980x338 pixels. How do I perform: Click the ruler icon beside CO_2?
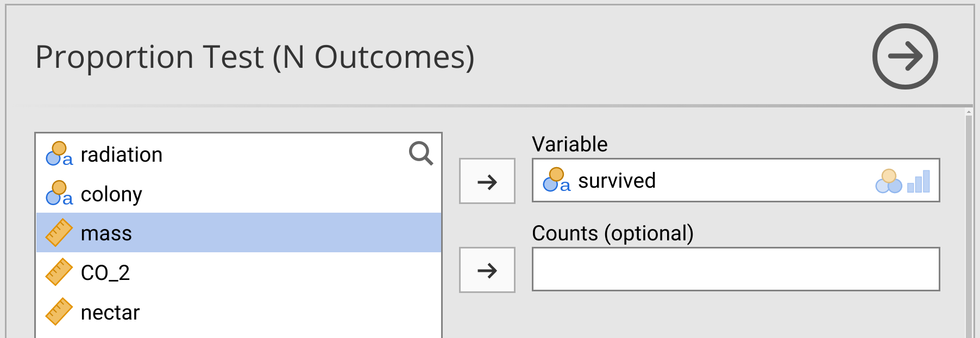(x=59, y=272)
